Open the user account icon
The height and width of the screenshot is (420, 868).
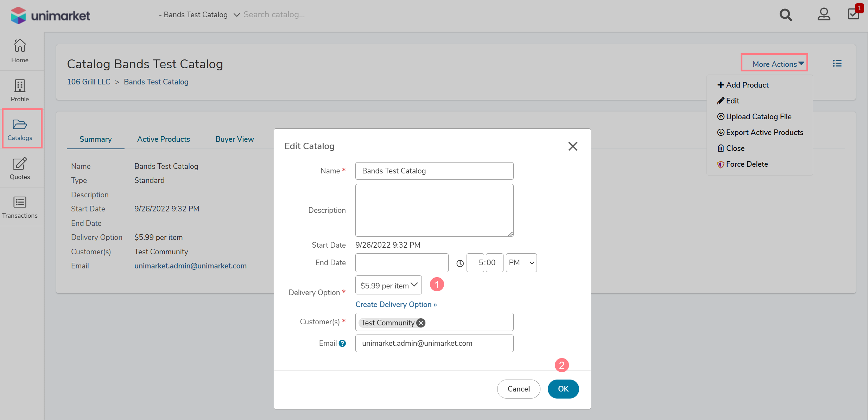823,15
